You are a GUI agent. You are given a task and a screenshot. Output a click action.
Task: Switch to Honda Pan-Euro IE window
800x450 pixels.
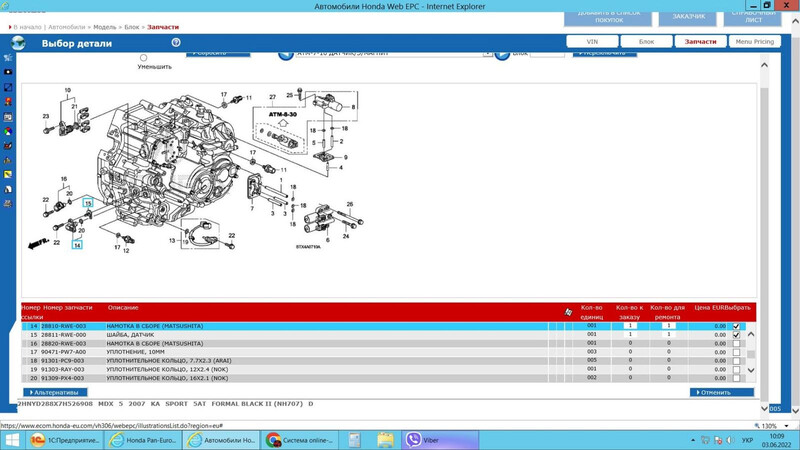(x=144, y=440)
